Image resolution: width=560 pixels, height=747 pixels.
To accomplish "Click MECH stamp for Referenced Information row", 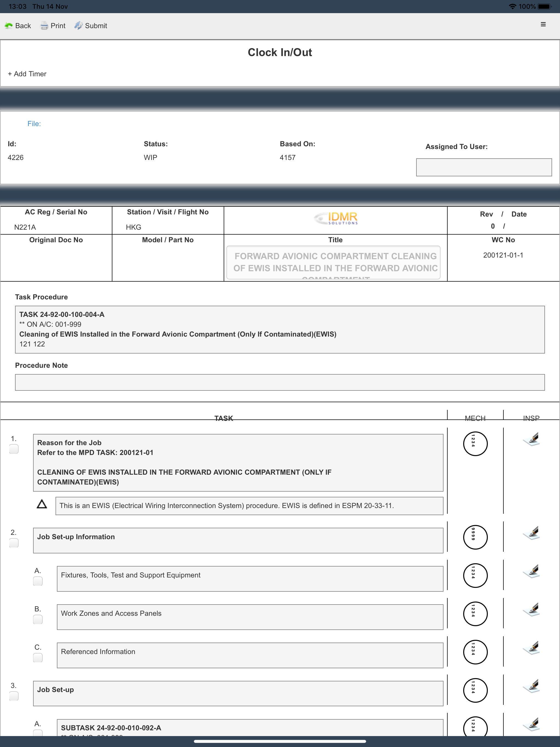I will click(x=475, y=652).
